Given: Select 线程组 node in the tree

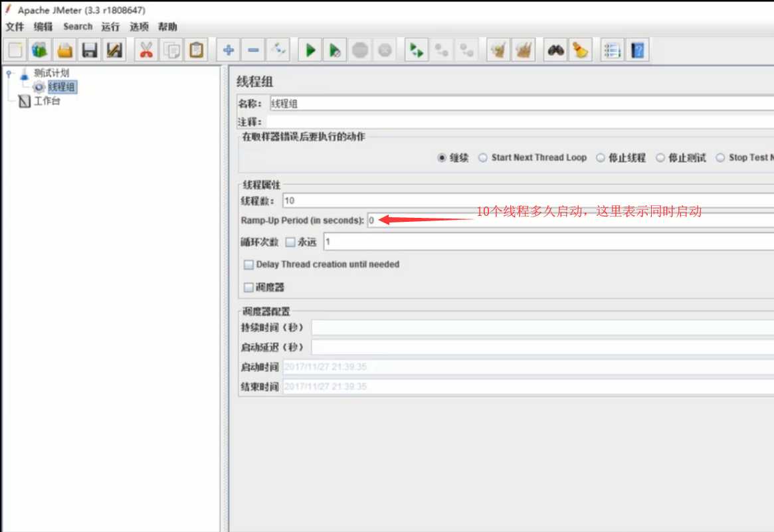Looking at the screenshot, I should pos(62,88).
